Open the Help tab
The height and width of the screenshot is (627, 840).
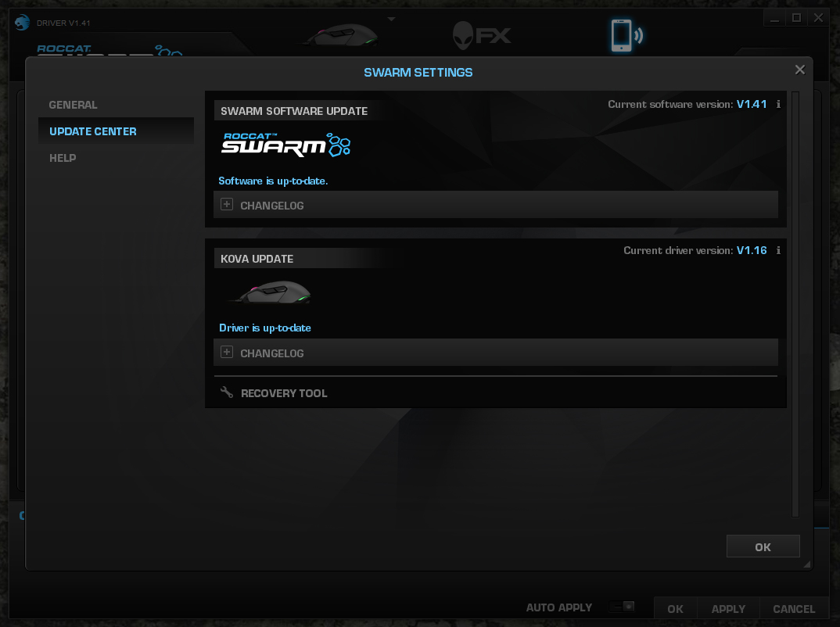click(x=63, y=158)
